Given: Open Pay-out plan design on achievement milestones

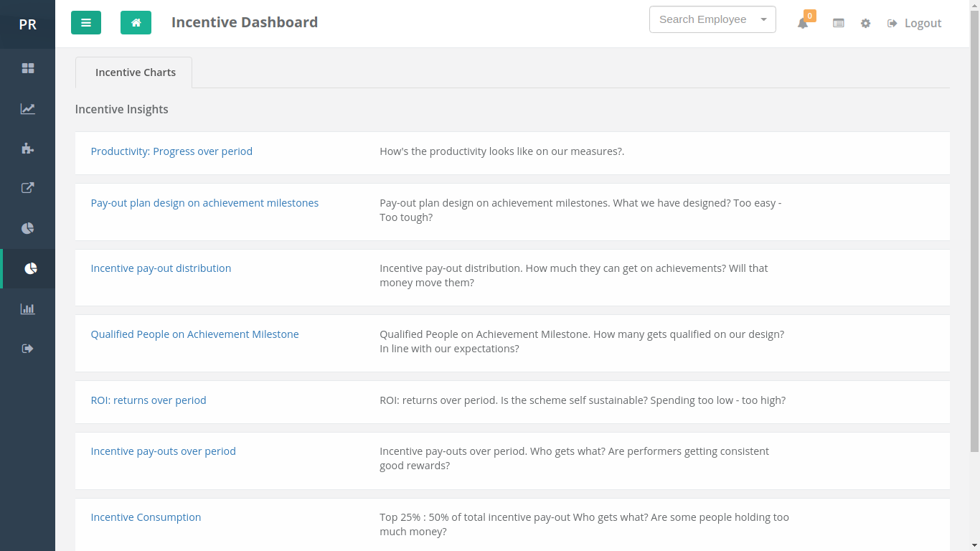Looking at the screenshot, I should click(204, 203).
